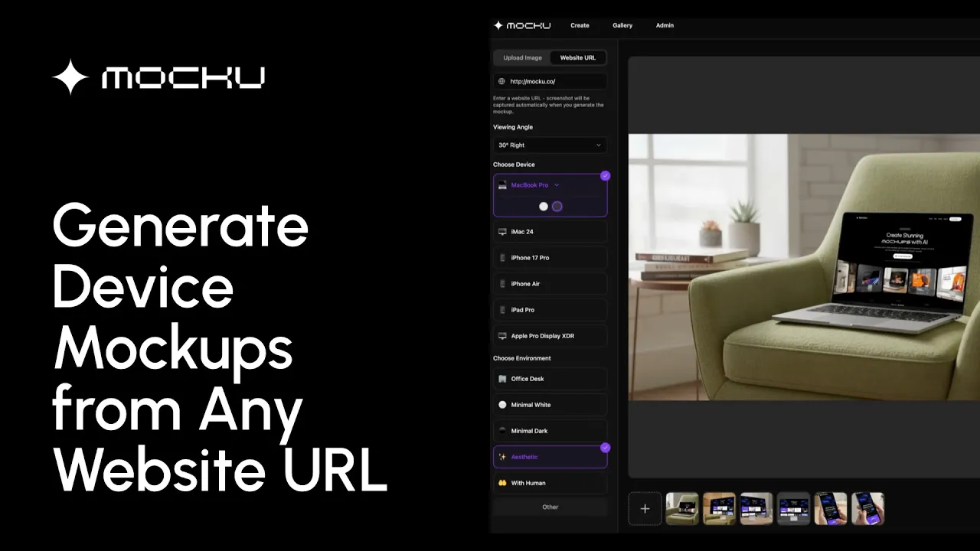Screen dimensions: 980x551
Task: Select the iPad Pro device
Action: coord(550,309)
